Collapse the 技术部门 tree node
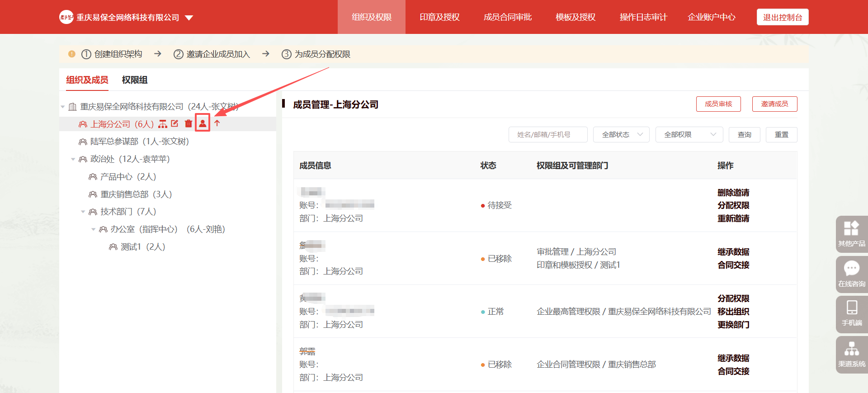The image size is (868, 393). [x=83, y=212]
